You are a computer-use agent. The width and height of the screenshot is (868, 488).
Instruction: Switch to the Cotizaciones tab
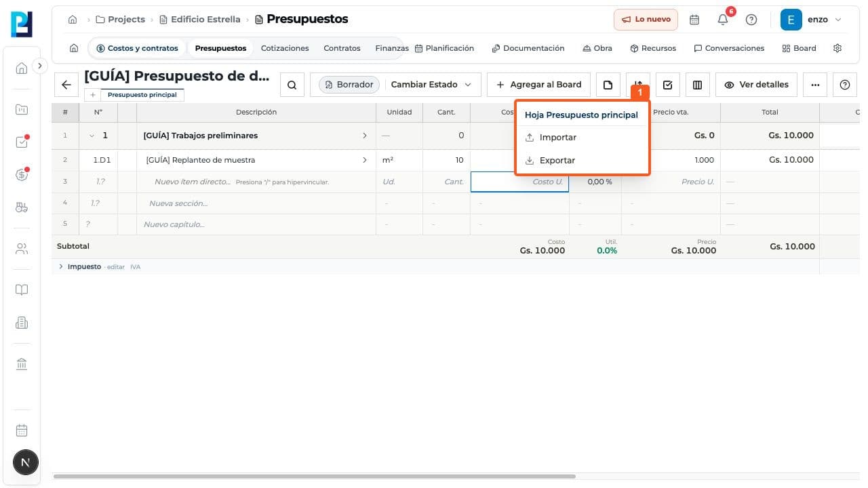click(285, 48)
